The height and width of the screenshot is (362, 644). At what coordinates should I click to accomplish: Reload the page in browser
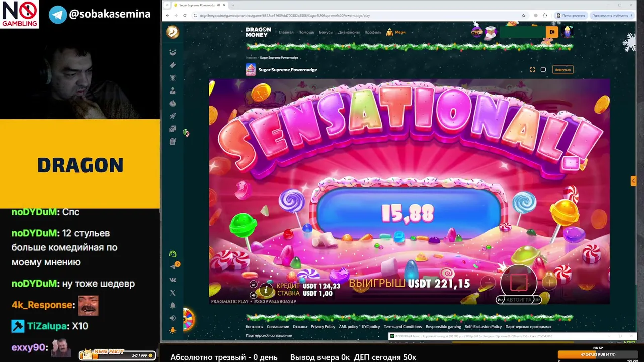click(184, 15)
